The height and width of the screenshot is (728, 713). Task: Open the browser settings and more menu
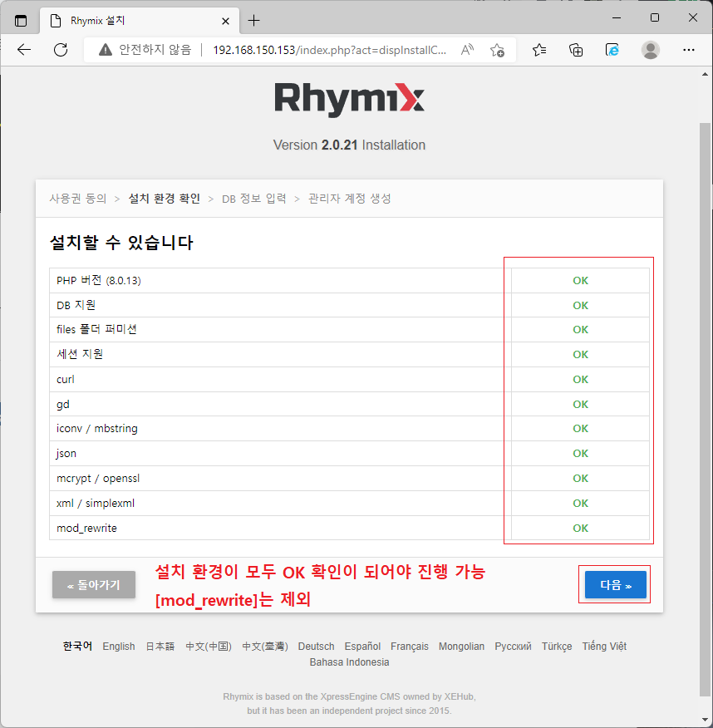tap(688, 50)
